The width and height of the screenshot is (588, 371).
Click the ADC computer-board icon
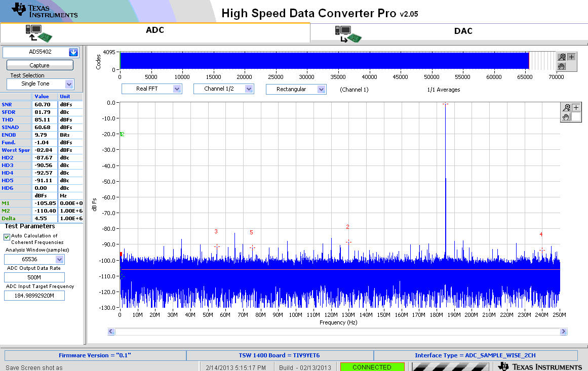coord(38,33)
